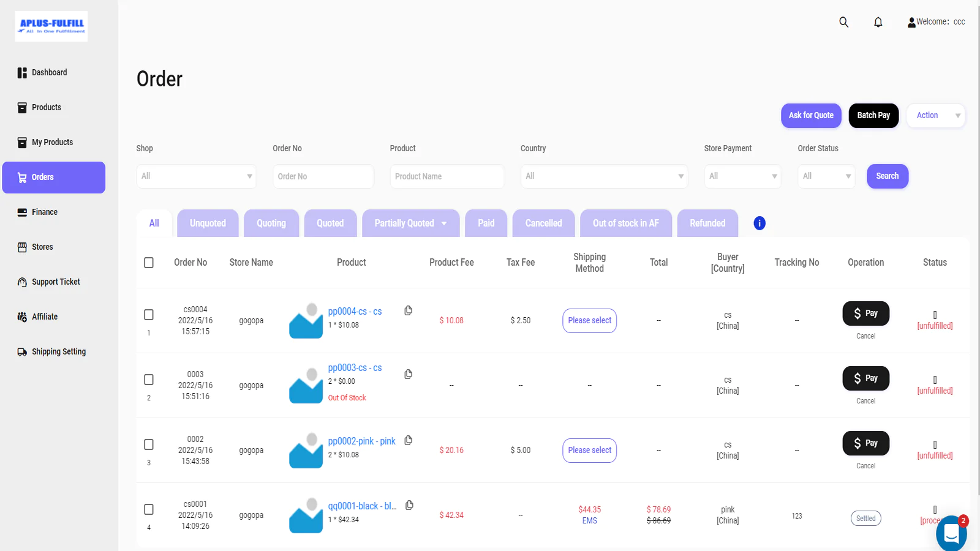Click the blue info icon beside Refunded tab
This screenshot has height=551, width=980.
point(759,223)
